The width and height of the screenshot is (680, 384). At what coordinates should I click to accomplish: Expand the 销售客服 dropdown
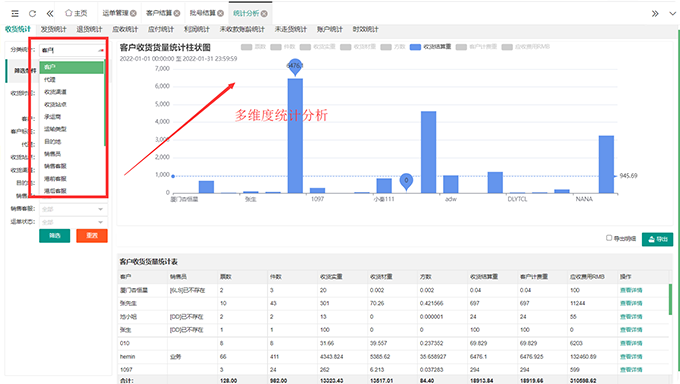click(x=73, y=209)
